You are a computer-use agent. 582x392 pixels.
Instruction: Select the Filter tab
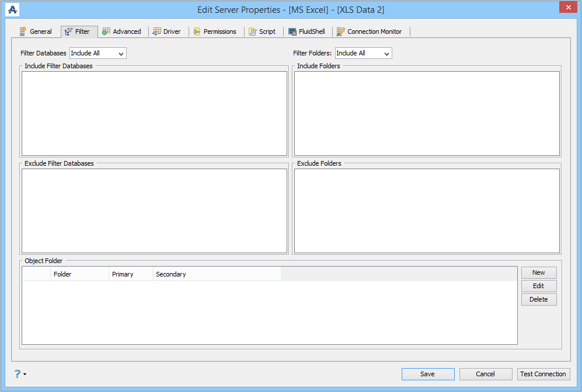(x=79, y=32)
